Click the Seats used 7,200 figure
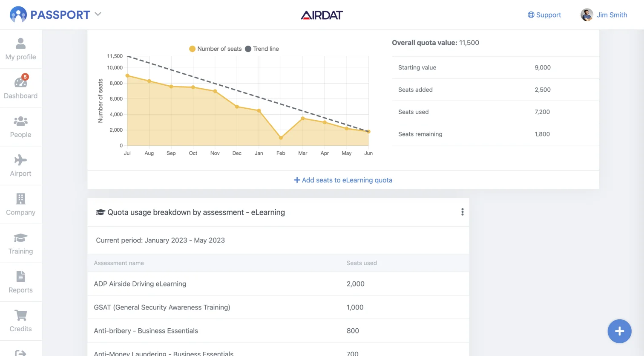This screenshot has height=356, width=644. 542,112
